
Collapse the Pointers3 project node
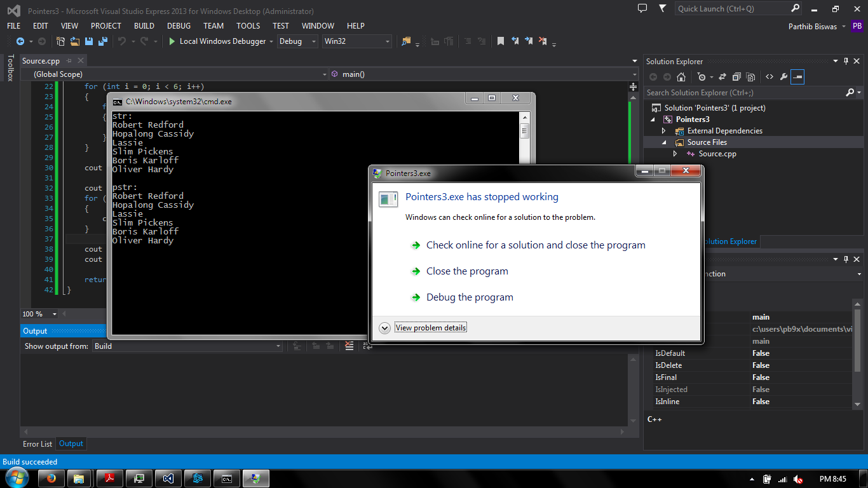[653, 119]
